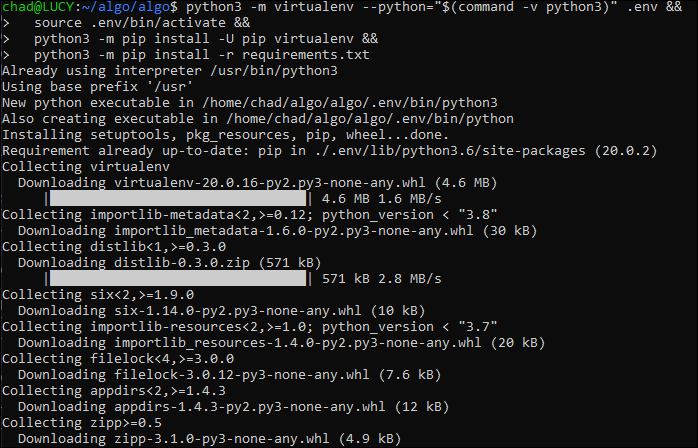698x448 pixels.
Task: Click the 'Collecting importlib-metadata' line
Action: pyautogui.click(x=250, y=215)
